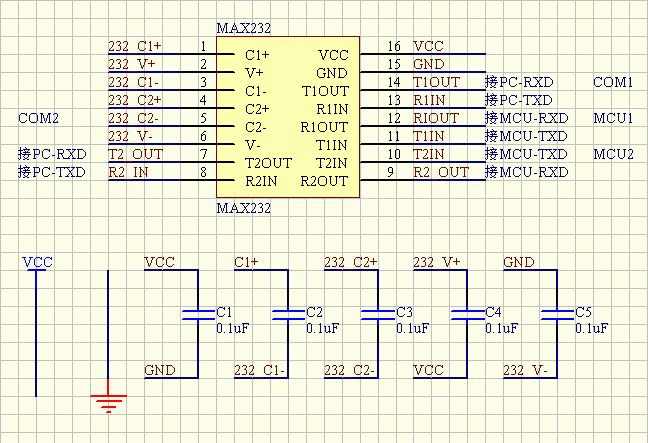
Task: Click pin name R1OUT inside the chip
Action: 324,127
